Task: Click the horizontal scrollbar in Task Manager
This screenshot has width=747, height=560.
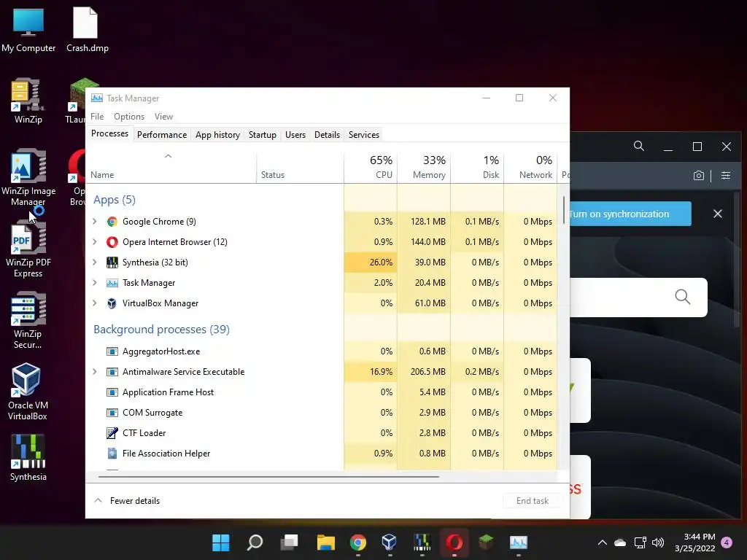Action: (x=268, y=476)
